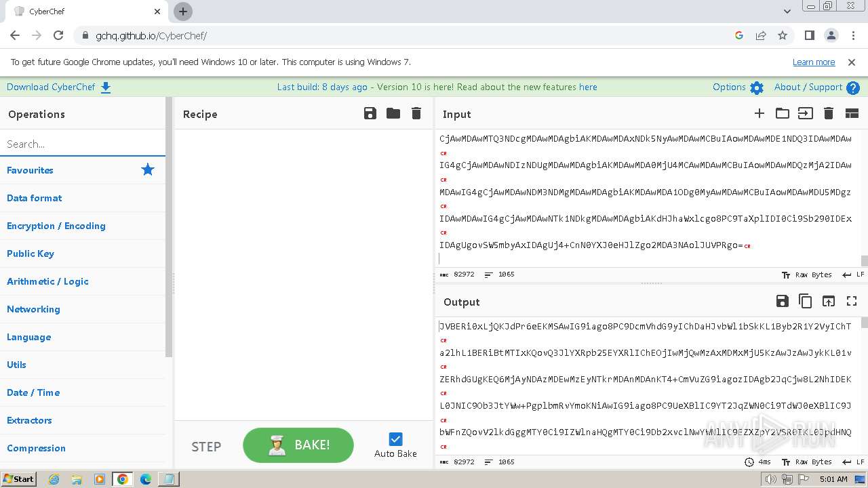Replace input with output
The width and height of the screenshot is (868, 488).
(829, 301)
